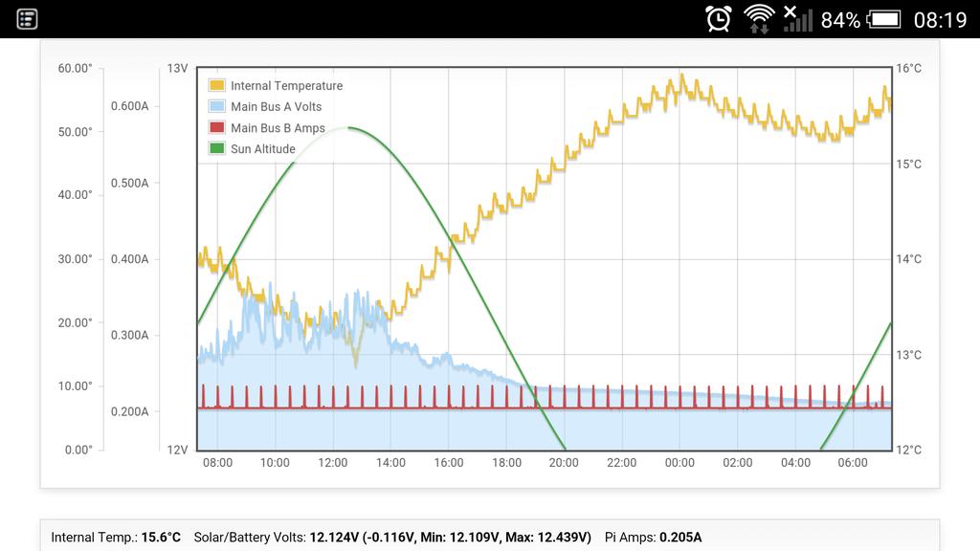This screenshot has height=551, width=980.
Task: Tap the cellular signal no-service icon
Action: (797, 19)
